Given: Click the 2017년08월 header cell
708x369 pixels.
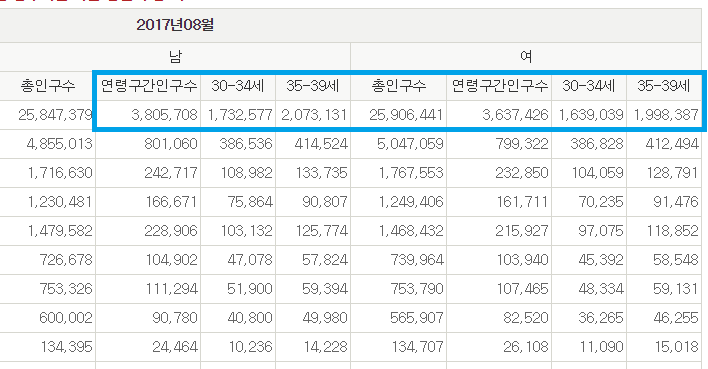Looking at the screenshot, I should pos(350,25).
